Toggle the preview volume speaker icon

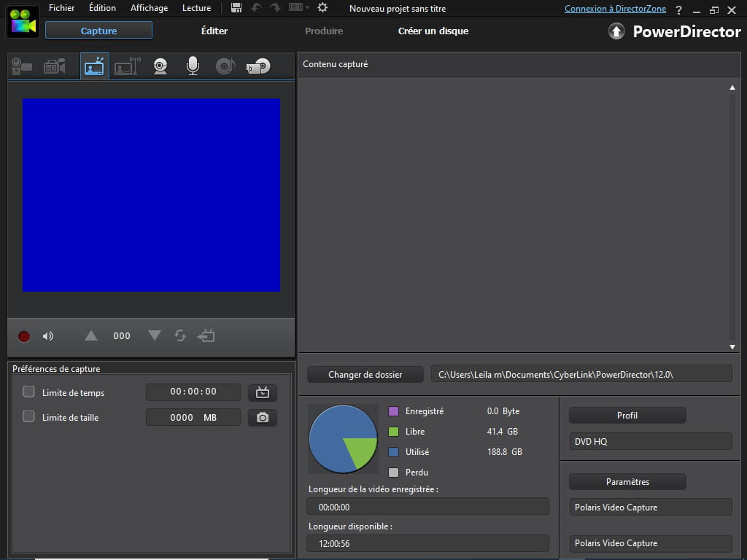[48, 337]
